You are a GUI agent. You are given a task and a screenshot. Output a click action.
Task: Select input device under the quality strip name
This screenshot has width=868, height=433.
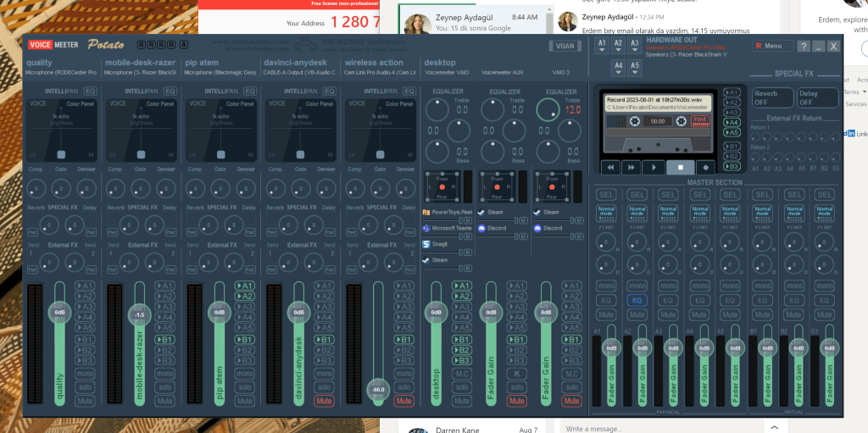[61, 73]
